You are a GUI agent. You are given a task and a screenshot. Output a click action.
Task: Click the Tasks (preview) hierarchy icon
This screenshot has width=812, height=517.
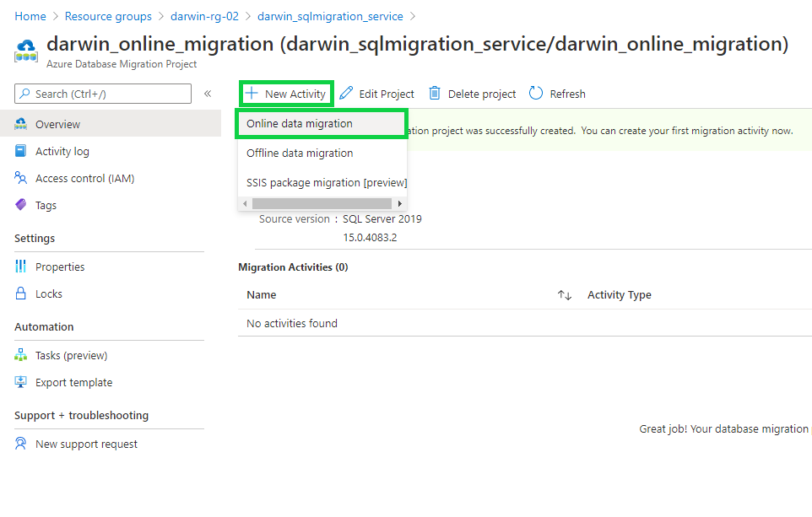click(21, 355)
